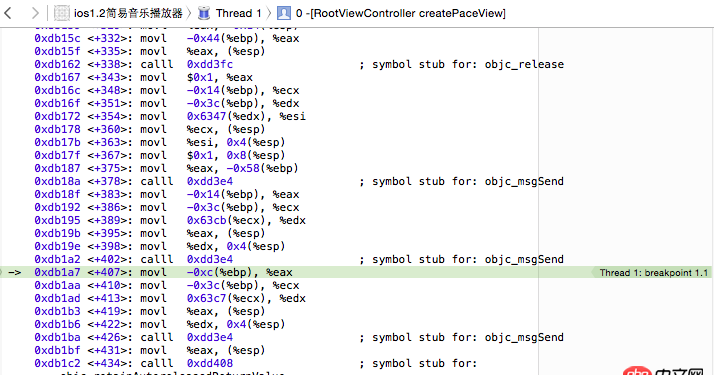714x375 pixels.
Task: Select the 0xdb178 <+360> movl line
Action: click(150, 129)
